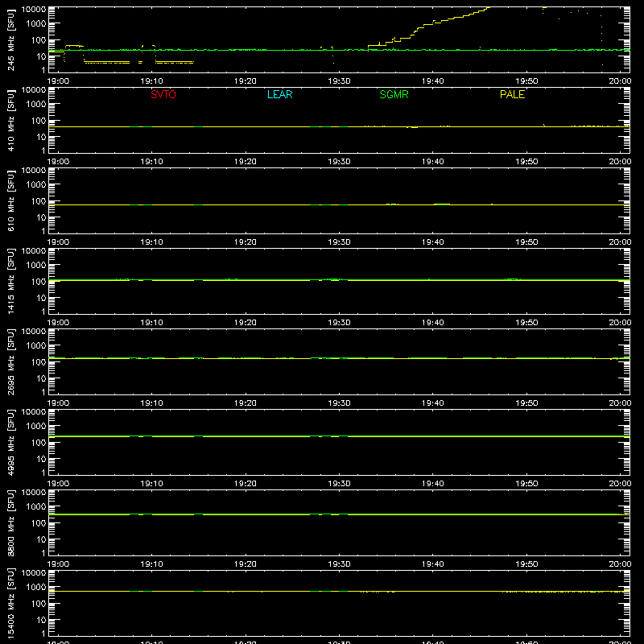The width and height of the screenshot is (644, 644).
Task: Click the 2695 MHz [SFU] axis label
Action: (x=10, y=362)
